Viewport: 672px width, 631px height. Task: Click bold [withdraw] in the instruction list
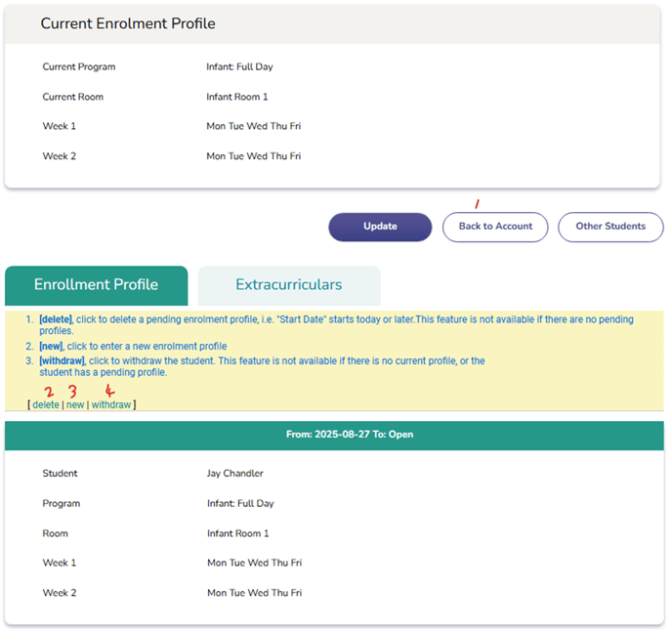click(62, 361)
